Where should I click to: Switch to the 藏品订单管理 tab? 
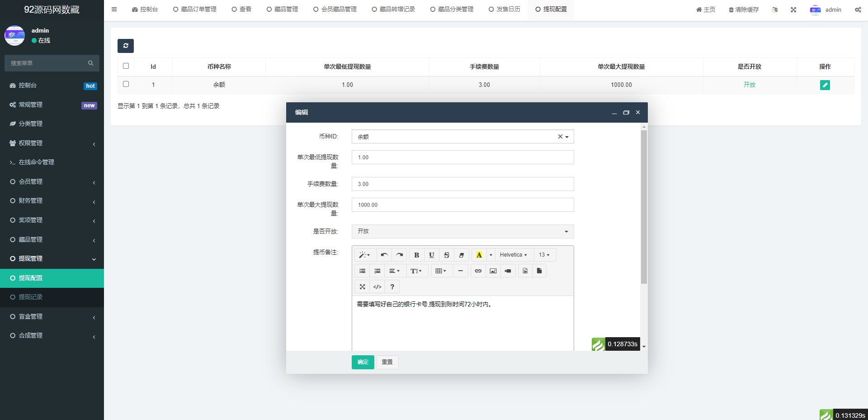[x=195, y=10]
